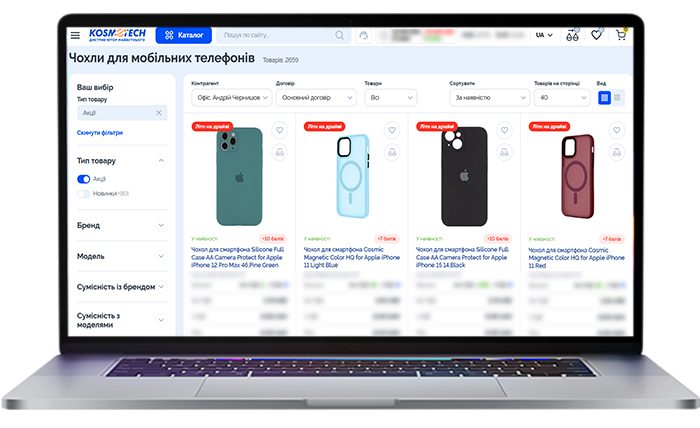Viewport: 700px width, 428px height.
Task: Click the search magnifier icon
Action: click(339, 35)
